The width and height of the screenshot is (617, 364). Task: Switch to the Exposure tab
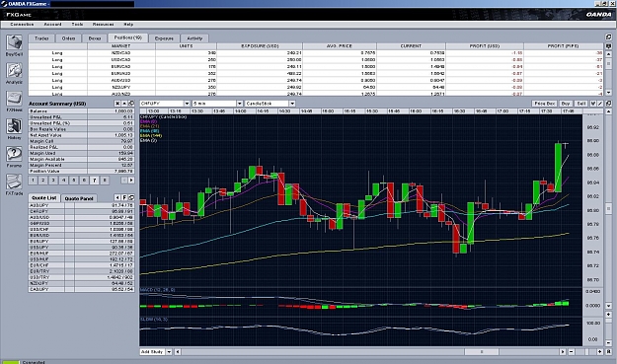click(x=164, y=38)
